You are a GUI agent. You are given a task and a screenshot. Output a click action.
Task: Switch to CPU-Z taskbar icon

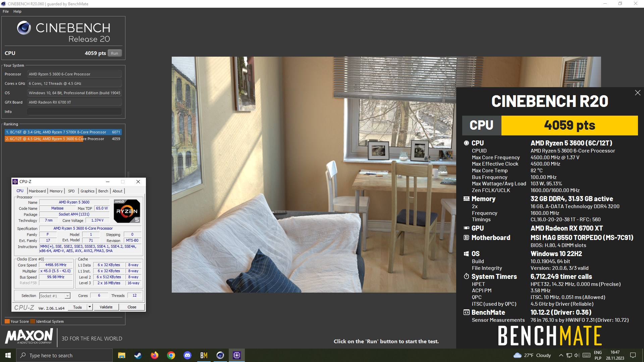[237, 355]
